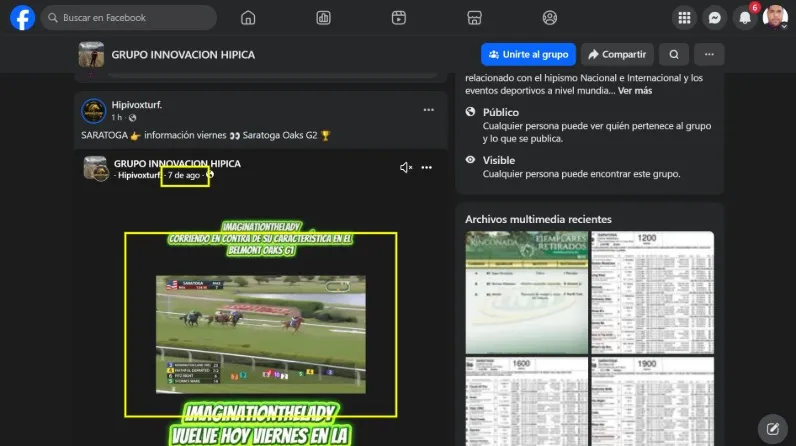This screenshot has width=796, height=446.
Task: Open the 1600 race form thumbnail
Action: pyautogui.click(x=526, y=401)
